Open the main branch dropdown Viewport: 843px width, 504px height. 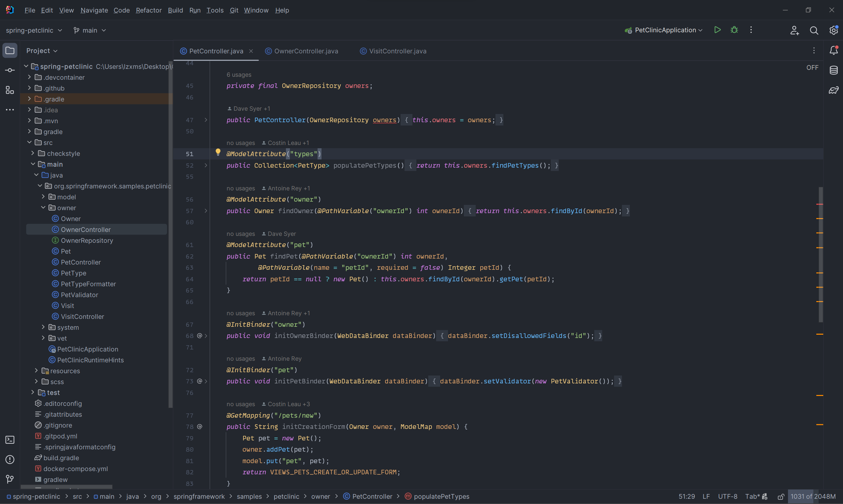90,30
